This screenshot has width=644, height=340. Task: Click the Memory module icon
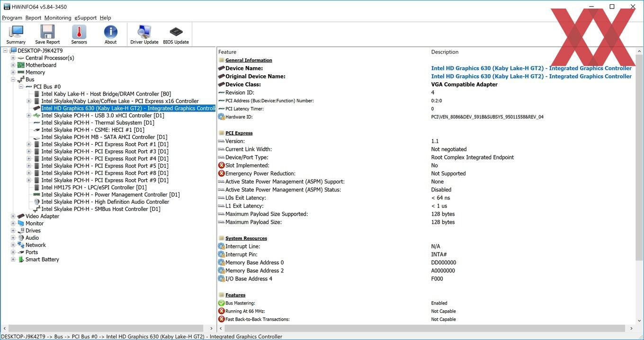[x=21, y=72]
